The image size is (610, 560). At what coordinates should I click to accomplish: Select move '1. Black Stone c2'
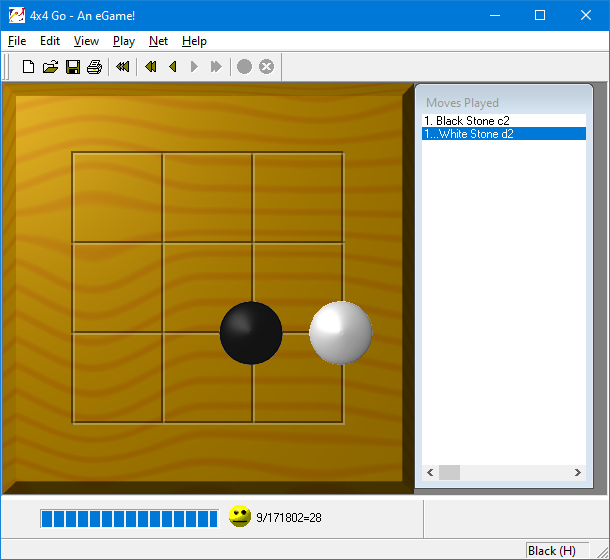coord(504,121)
